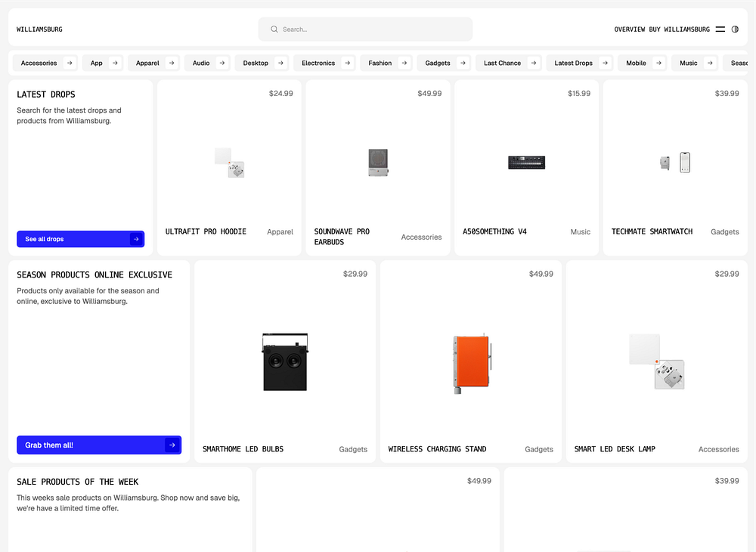
Task: Click the arrow icon beside Audio category
Action: (222, 64)
